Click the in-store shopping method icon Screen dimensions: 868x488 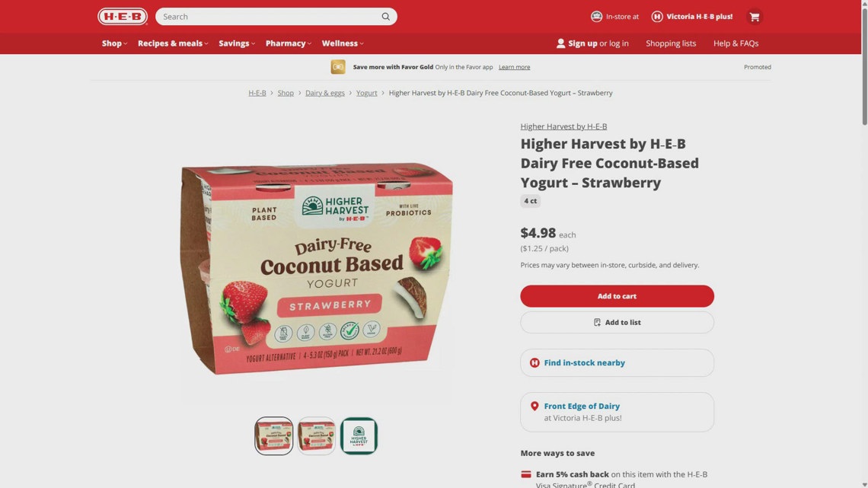596,17
